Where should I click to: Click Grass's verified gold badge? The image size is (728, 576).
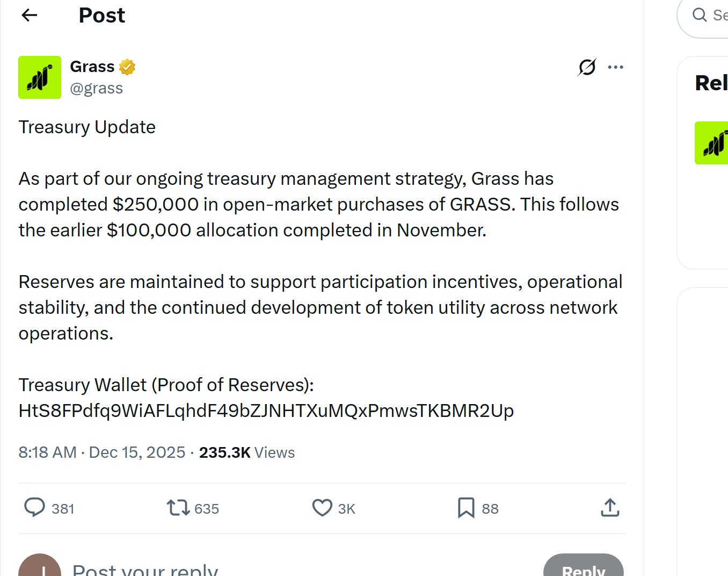click(x=127, y=66)
